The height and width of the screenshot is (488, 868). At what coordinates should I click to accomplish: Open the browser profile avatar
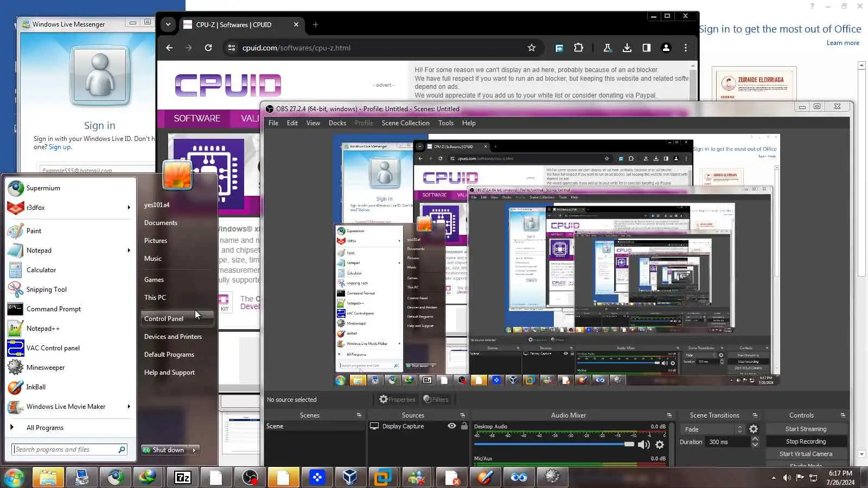click(x=666, y=48)
